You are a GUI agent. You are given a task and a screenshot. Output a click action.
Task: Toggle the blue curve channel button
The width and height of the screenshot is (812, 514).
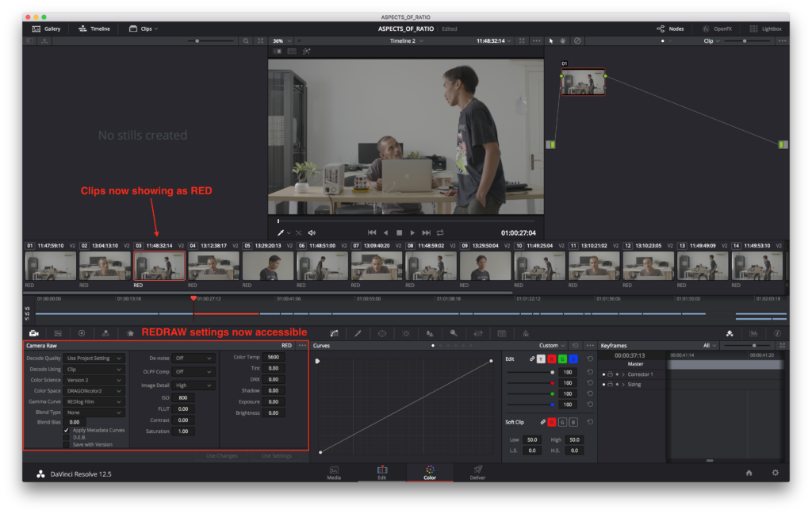(573, 359)
